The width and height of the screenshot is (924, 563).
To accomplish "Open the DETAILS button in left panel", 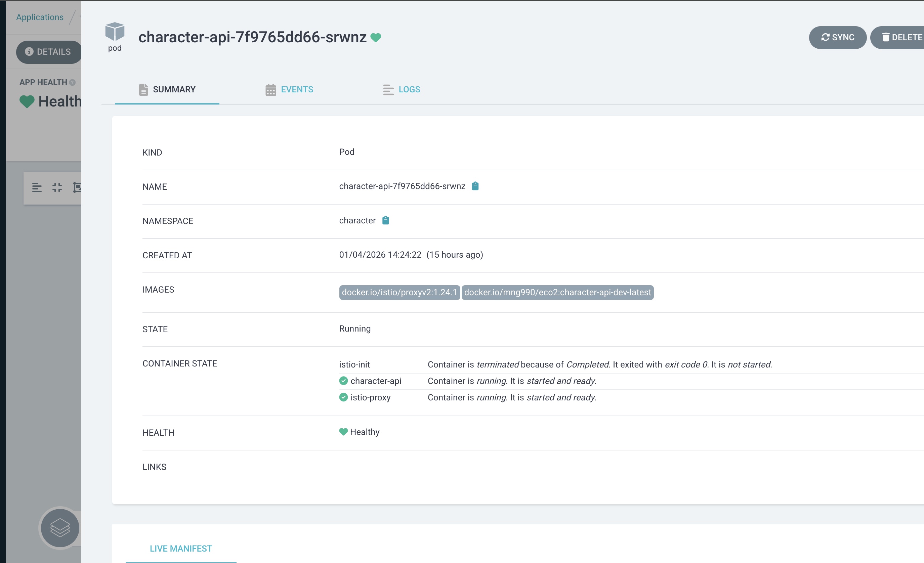I will click(49, 52).
